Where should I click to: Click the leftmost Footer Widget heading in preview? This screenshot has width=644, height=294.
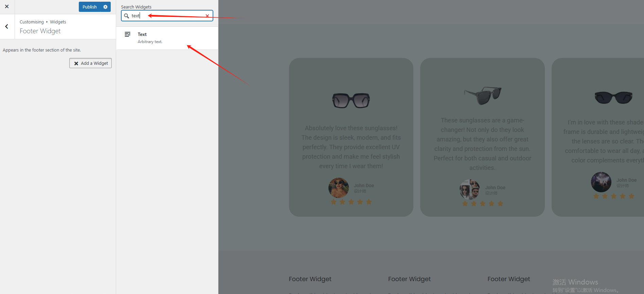coord(310,279)
